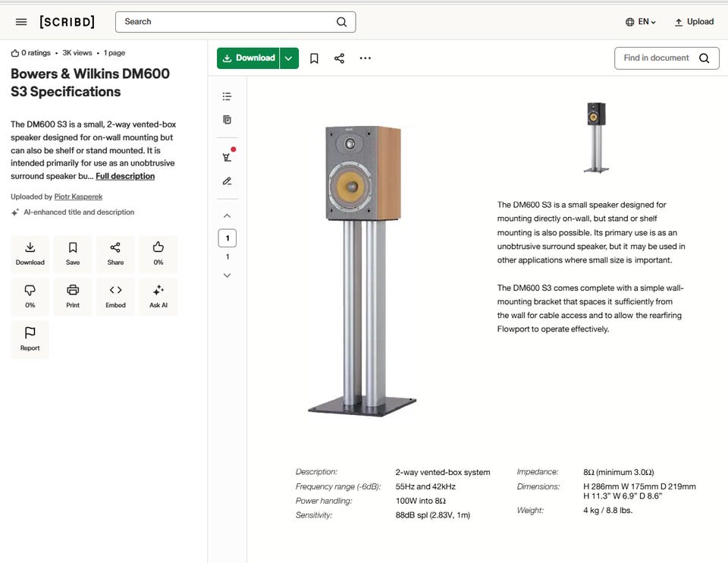
Task: Click '2-way vented-box system' value
Action: coord(443,472)
